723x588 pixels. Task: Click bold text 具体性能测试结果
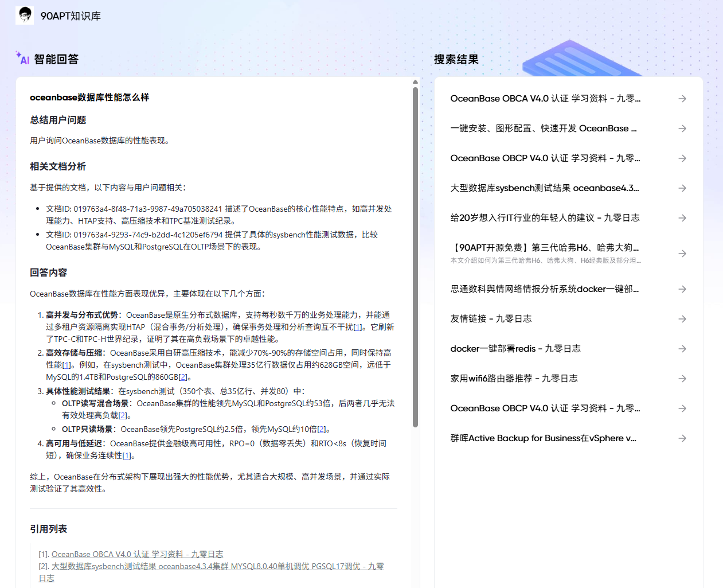click(x=79, y=391)
